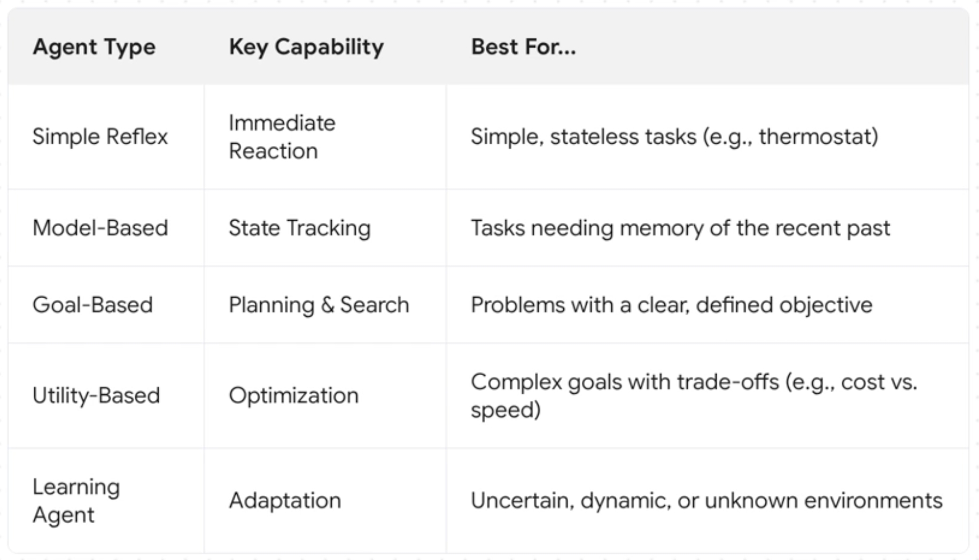Click the Agent Type column header
The image size is (979, 560).
(x=94, y=47)
